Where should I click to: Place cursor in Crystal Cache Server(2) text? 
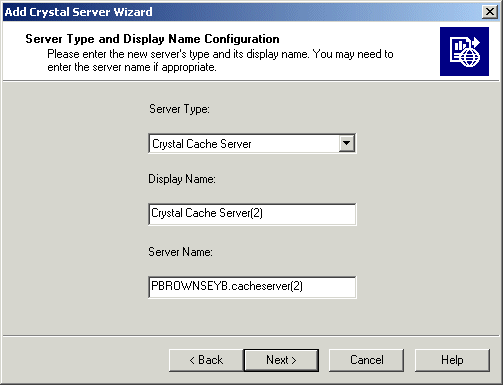point(207,213)
